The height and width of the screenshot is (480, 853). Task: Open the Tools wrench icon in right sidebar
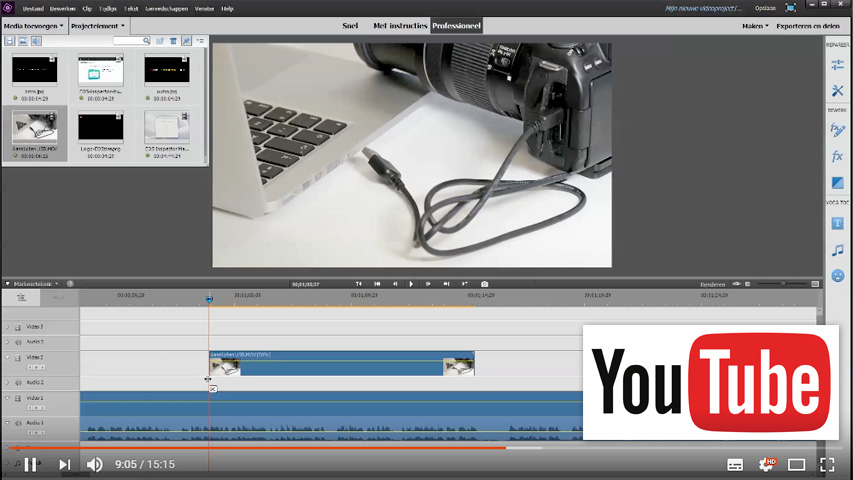837,91
